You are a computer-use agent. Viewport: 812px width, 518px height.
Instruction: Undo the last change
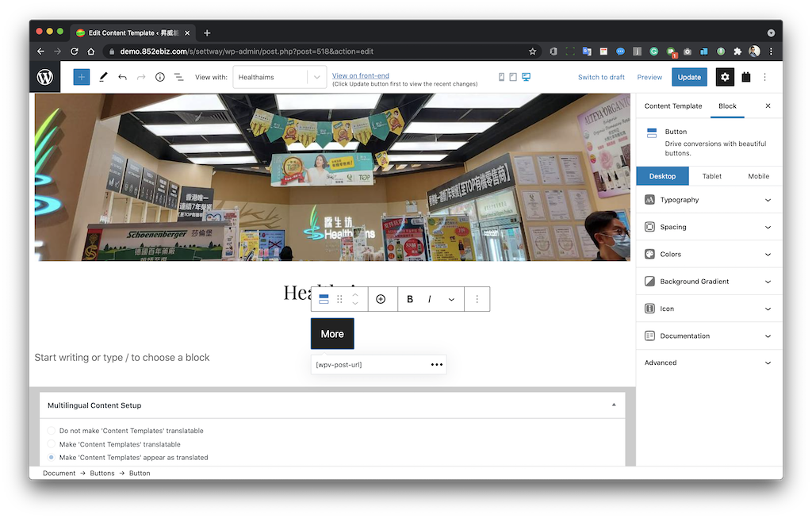pyautogui.click(x=122, y=77)
